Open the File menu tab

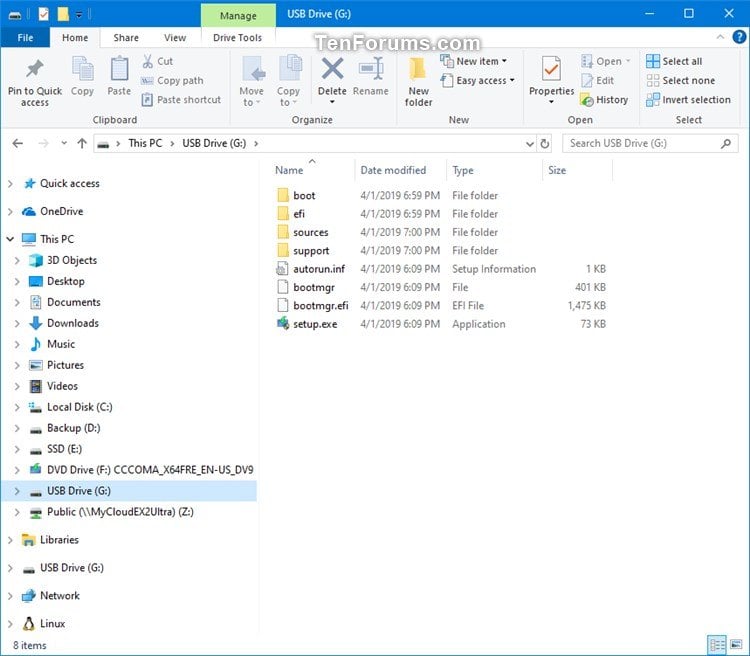[25, 37]
